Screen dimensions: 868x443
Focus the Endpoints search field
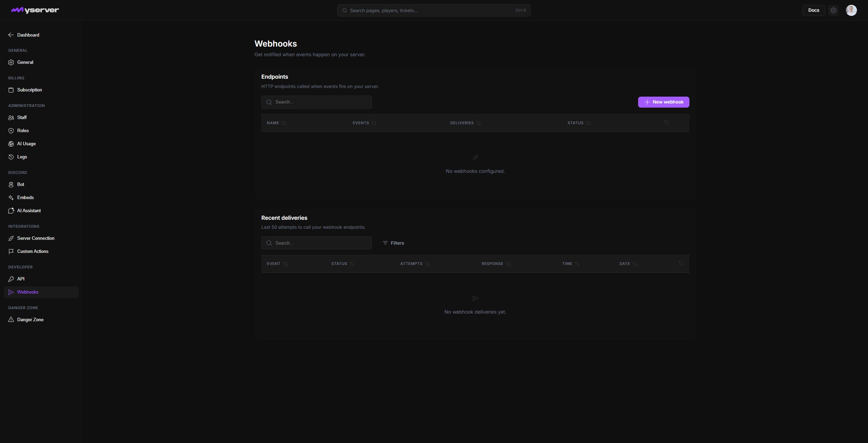tap(316, 102)
